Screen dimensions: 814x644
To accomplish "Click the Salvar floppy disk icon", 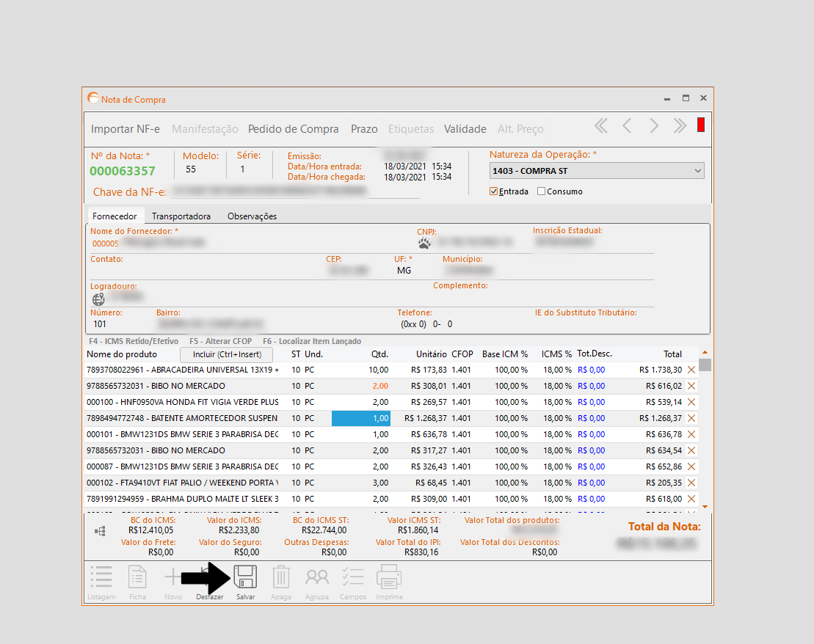I will click(246, 577).
